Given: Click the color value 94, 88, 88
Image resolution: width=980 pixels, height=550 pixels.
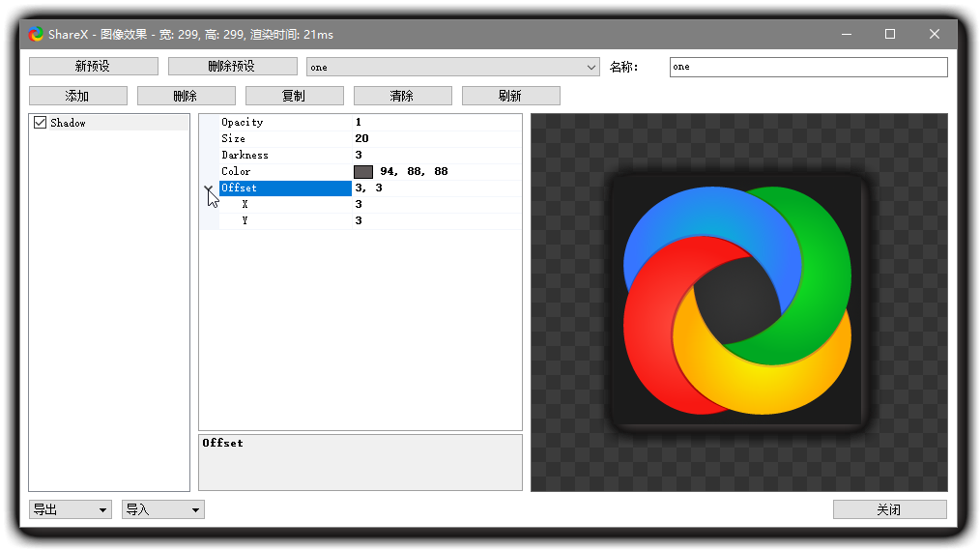Looking at the screenshot, I should (414, 171).
